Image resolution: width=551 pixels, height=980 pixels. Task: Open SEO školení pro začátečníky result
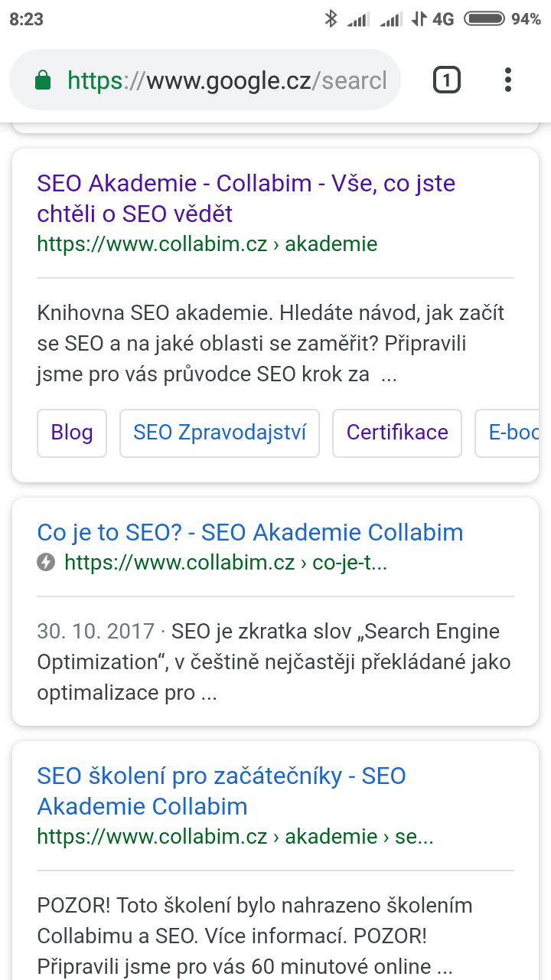pyautogui.click(x=221, y=791)
